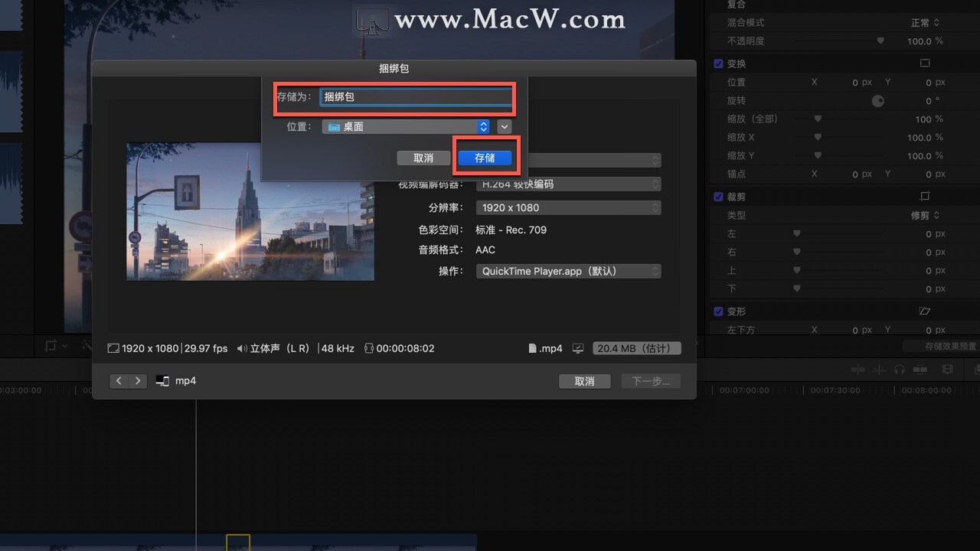Viewport: 980px width, 551px height.
Task: Expand the save sheet with chevron button
Action: (504, 127)
